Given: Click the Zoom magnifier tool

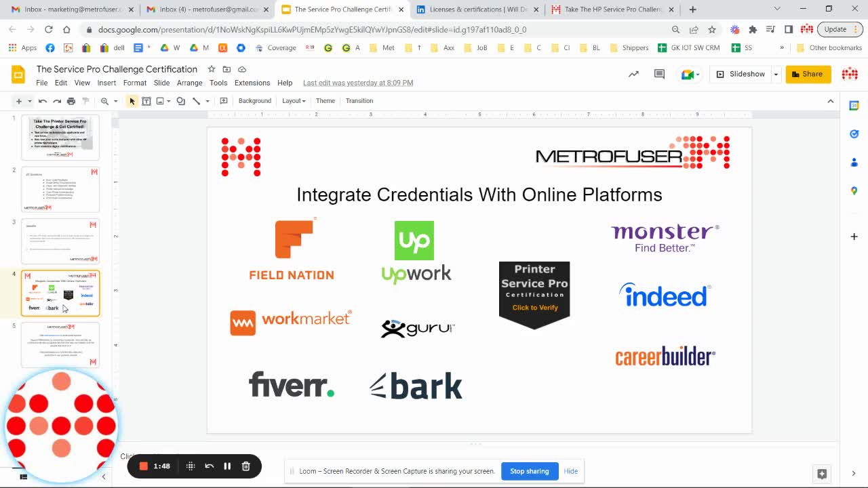Looking at the screenshot, I should click(x=104, y=101).
